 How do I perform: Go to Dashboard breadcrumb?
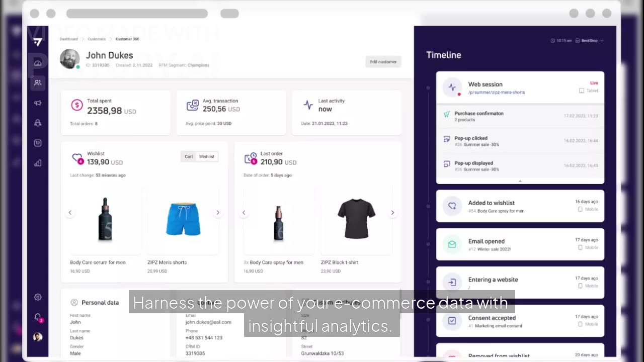pyautogui.click(x=69, y=39)
